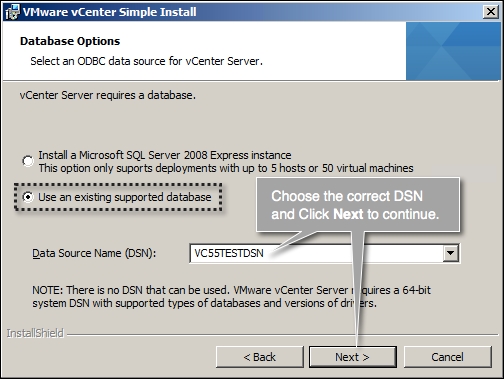504x379 pixels.
Task: Click the InstallShield label
Action: pos(35,333)
